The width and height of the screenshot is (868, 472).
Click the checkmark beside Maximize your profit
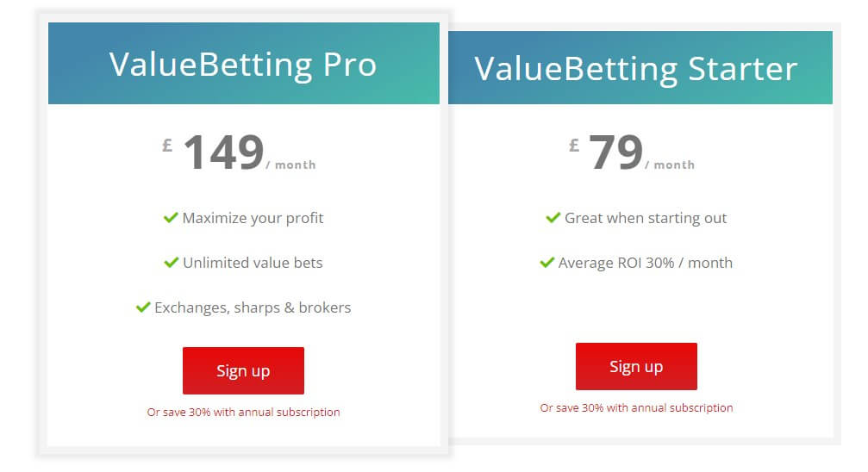click(171, 218)
